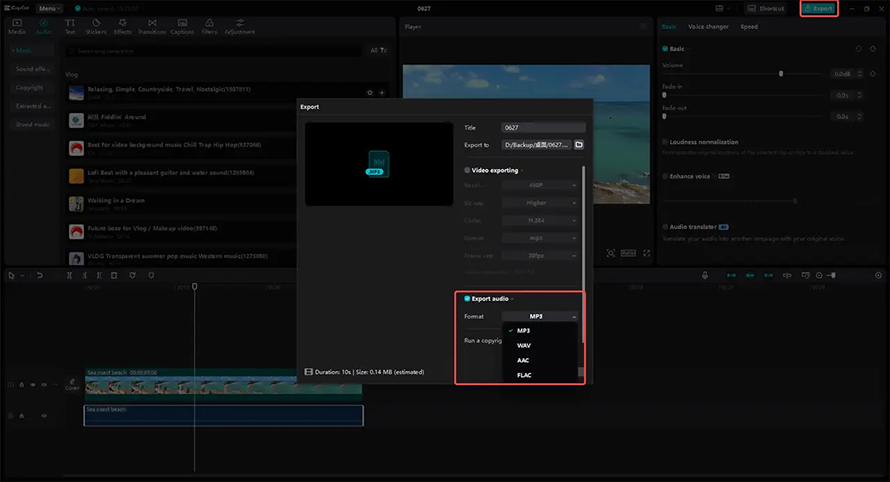Click the folder icon beside Export to path
890x482 pixels.
click(x=579, y=145)
